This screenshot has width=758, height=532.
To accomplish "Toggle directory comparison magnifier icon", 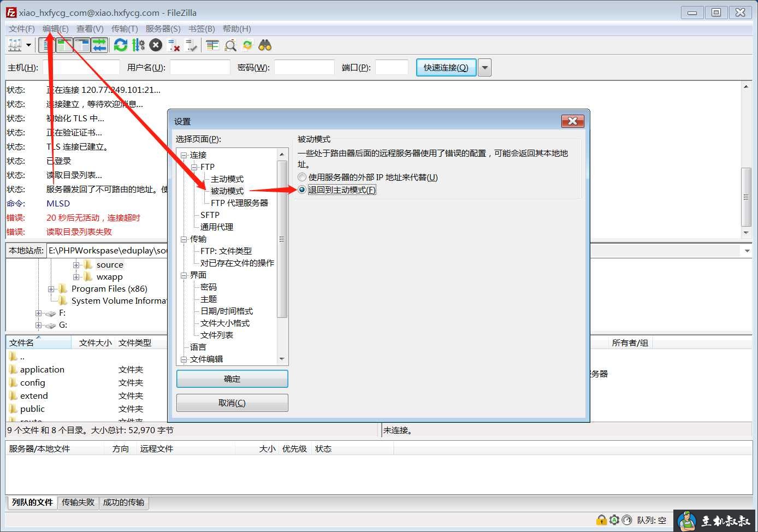I will pos(230,45).
